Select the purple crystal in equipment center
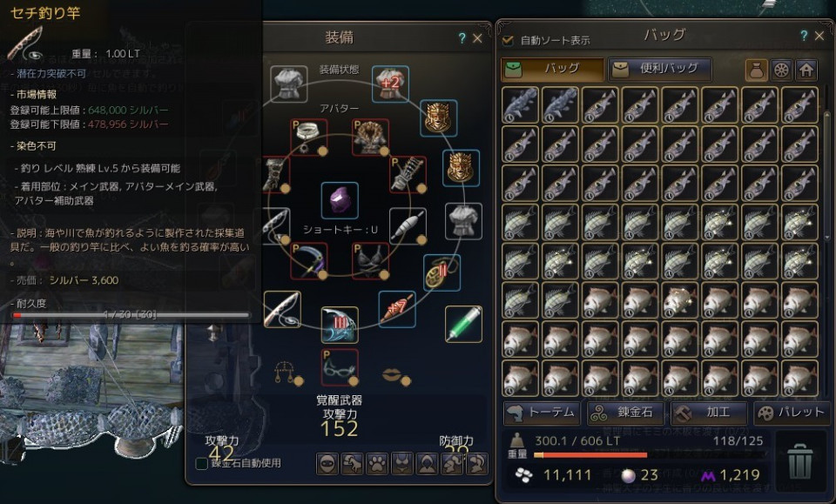Image resolution: width=836 pixels, height=504 pixels. 340,200
